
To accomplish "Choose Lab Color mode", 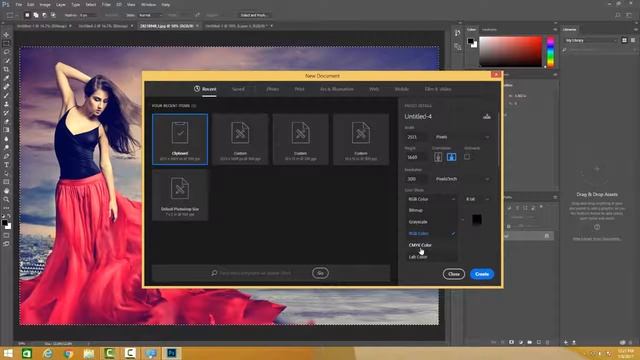I will (x=431, y=257).
